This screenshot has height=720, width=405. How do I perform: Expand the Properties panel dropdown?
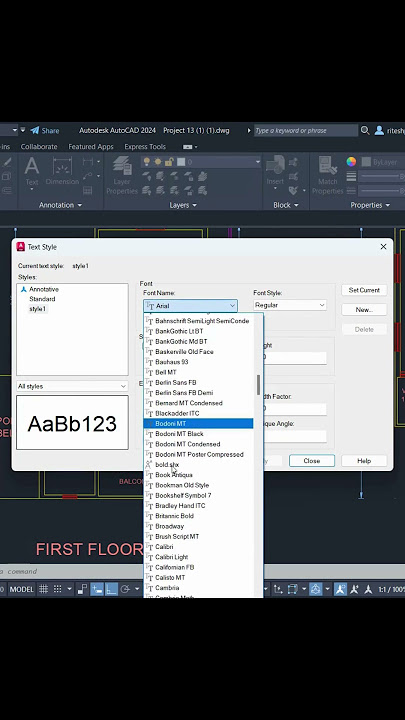(371, 205)
